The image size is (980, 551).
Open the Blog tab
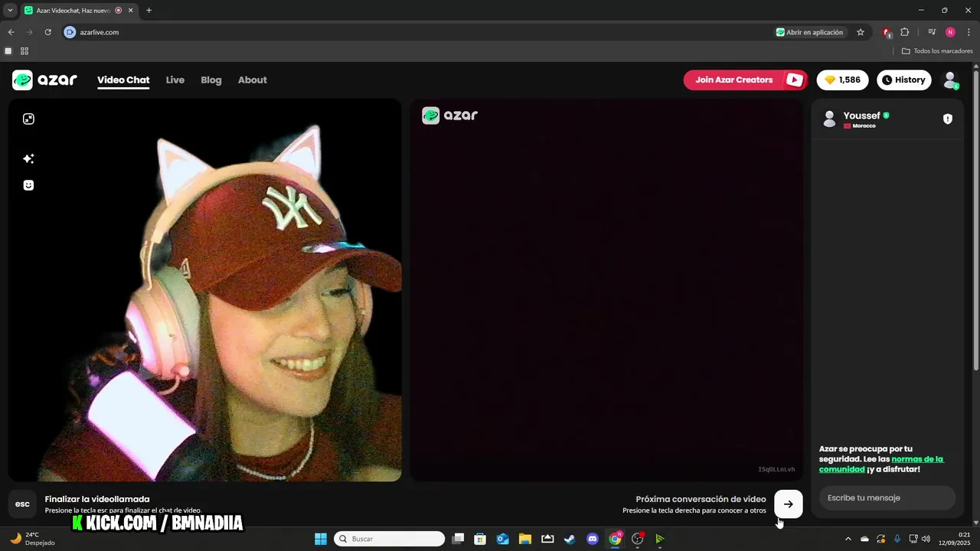(x=211, y=80)
